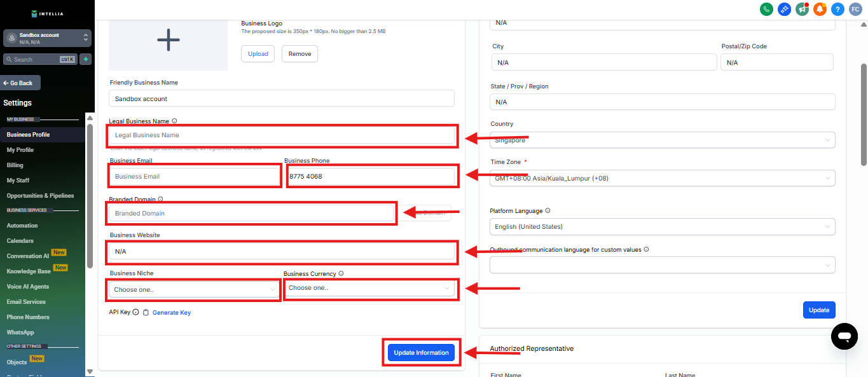Open the Sandbox account switcher
The width and height of the screenshot is (868, 377).
point(47,38)
